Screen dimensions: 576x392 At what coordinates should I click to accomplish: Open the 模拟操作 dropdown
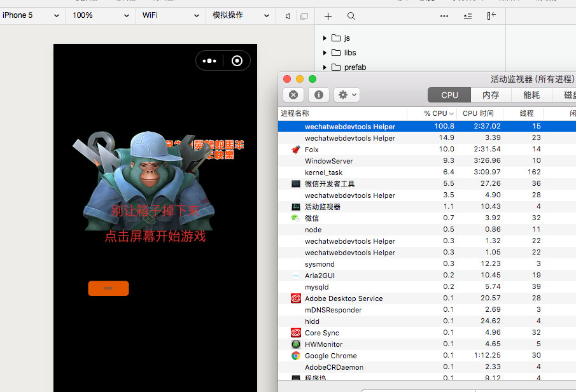point(241,15)
